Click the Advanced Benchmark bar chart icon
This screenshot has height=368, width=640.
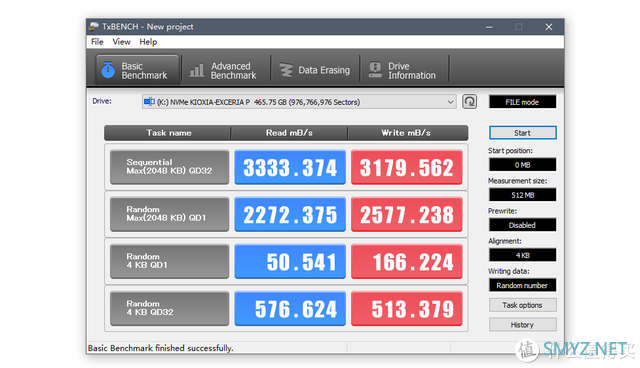point(197,70)
